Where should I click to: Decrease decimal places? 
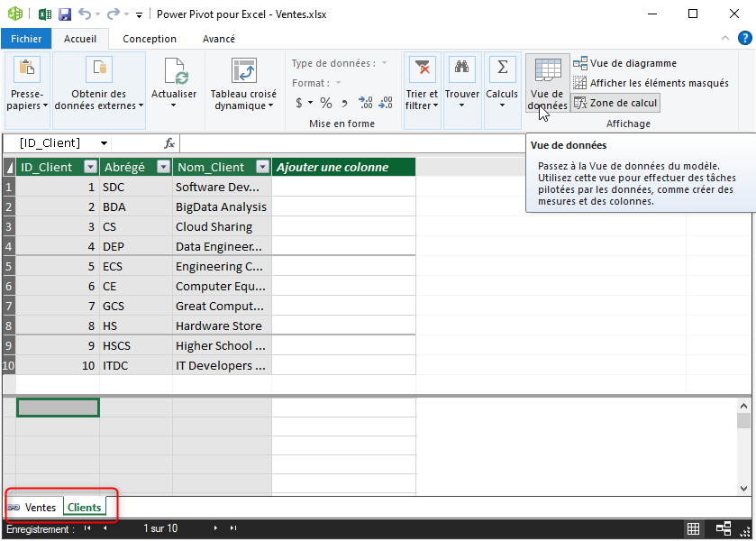point(386,102)
